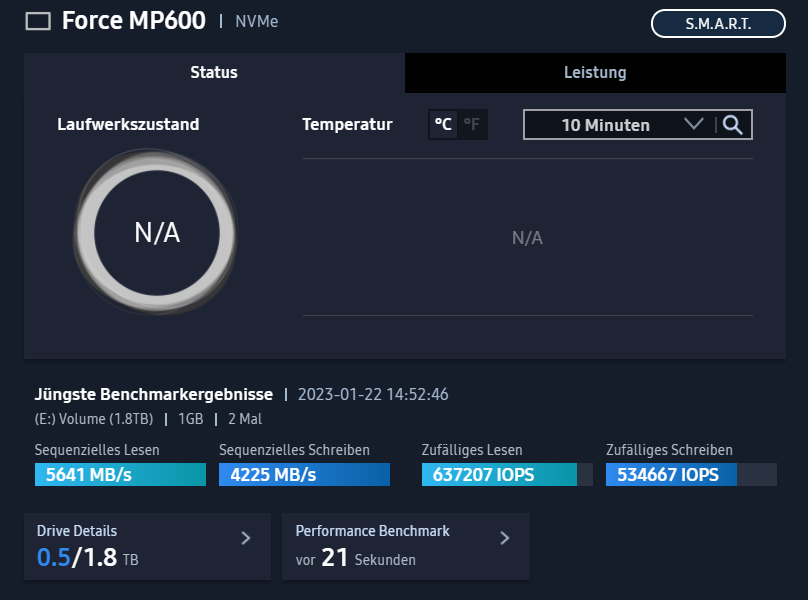Open the S.M.A.R.T. details
The height and width of the screenshot is (600, 808).
pos(718,24)
